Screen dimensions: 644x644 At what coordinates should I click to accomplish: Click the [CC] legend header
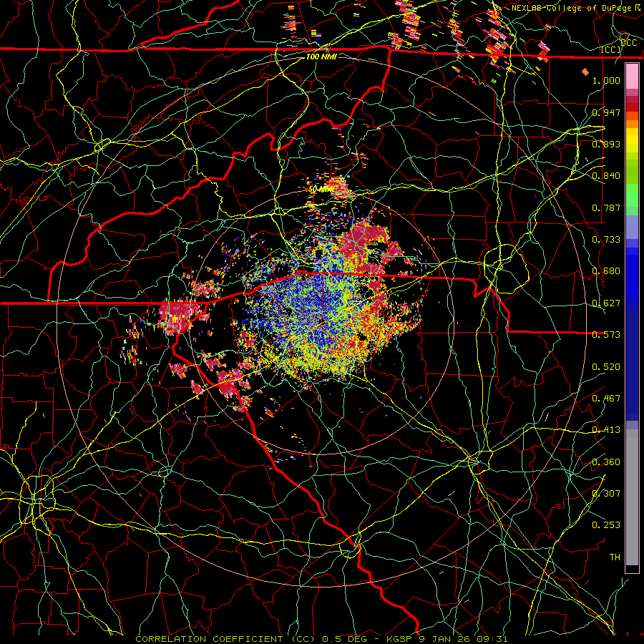(x=611, y=50)
